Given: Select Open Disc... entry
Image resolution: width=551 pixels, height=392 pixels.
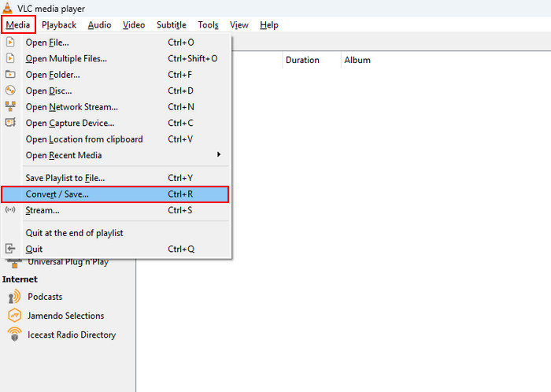Looking at the screenshot, I should click(116, 91).
